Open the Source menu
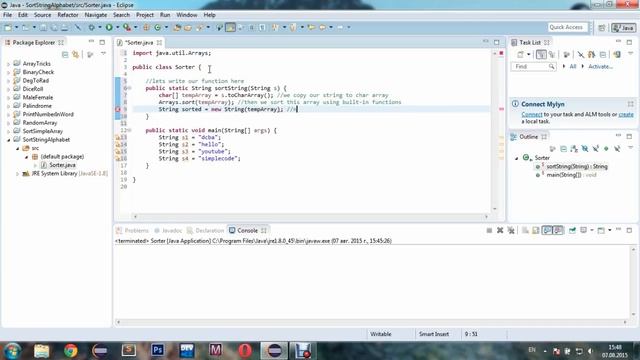Image resolution: width=640 pixels, height=360 pixels. click(42, 15)
